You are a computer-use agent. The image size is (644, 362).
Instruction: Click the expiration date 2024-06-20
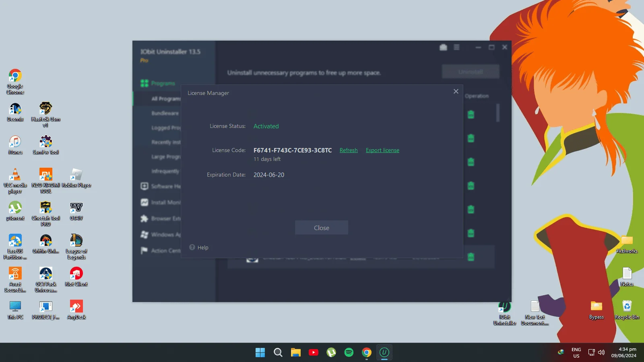coord(269,175)
